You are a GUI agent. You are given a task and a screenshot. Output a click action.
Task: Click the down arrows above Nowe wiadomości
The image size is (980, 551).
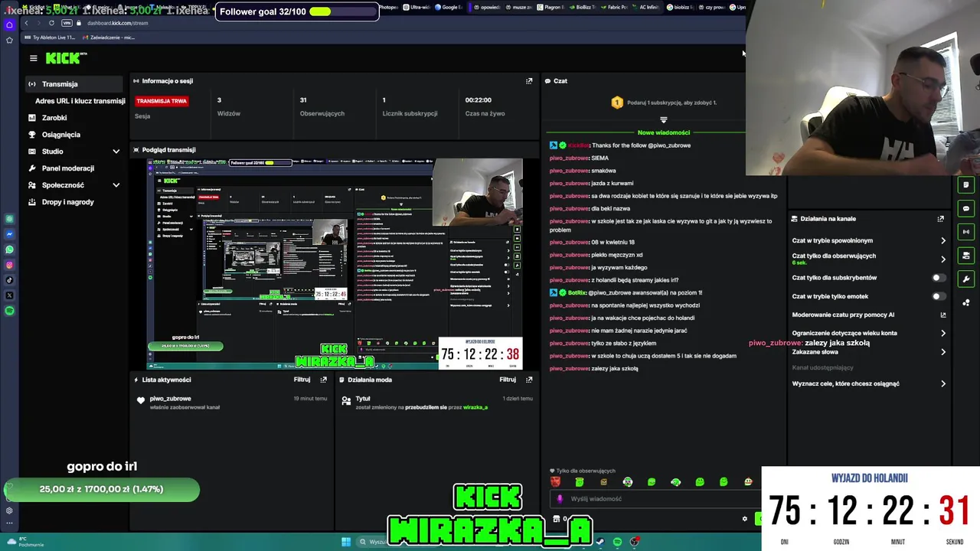pyautogui.click(x=664, y=120)
